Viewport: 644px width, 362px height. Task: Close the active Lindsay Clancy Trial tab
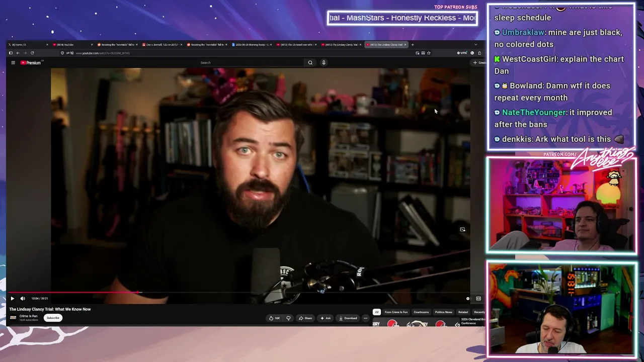point(405,45)
